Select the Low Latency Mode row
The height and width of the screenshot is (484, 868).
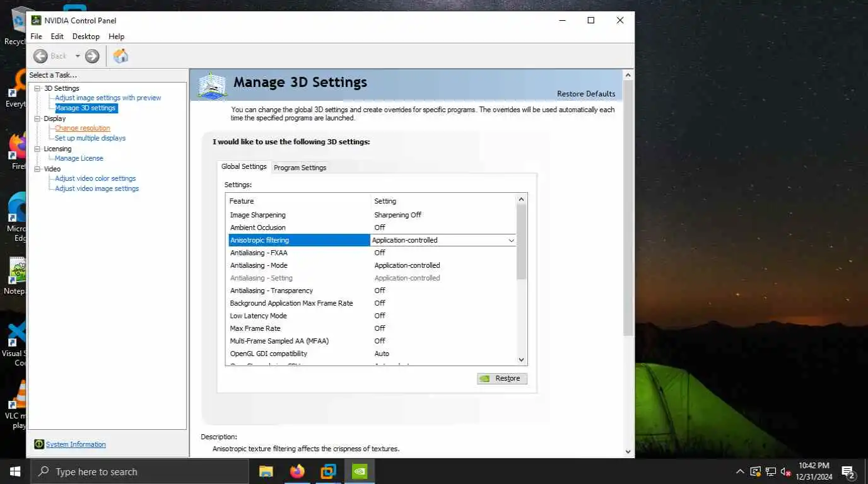click(x=372, y=316)
